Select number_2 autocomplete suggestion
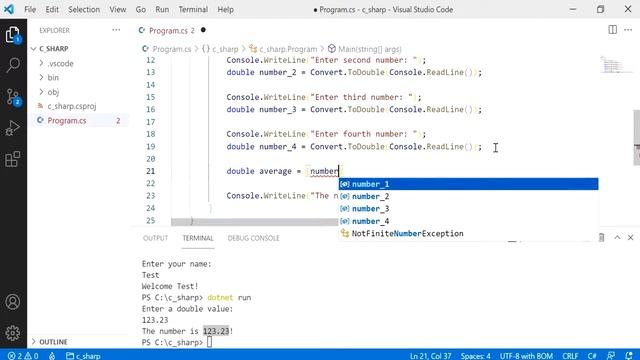The height and width of the screenshot is (360, 640). (x=468, y=196)
